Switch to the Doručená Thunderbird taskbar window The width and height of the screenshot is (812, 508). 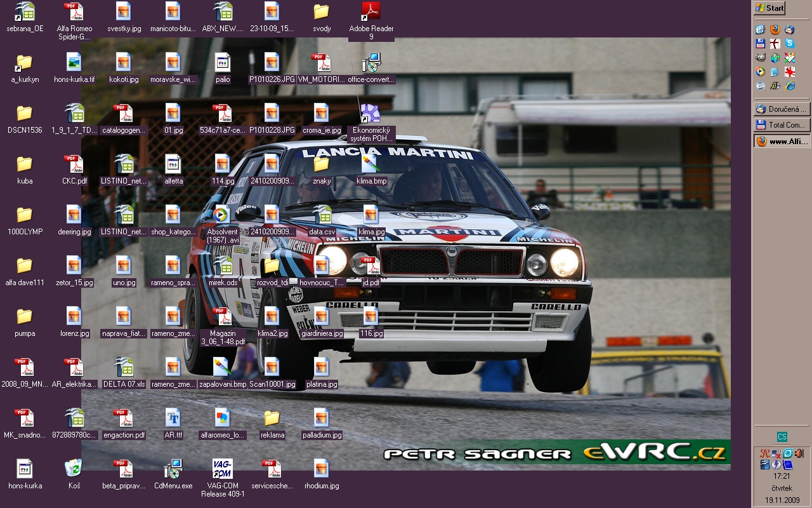782,109
